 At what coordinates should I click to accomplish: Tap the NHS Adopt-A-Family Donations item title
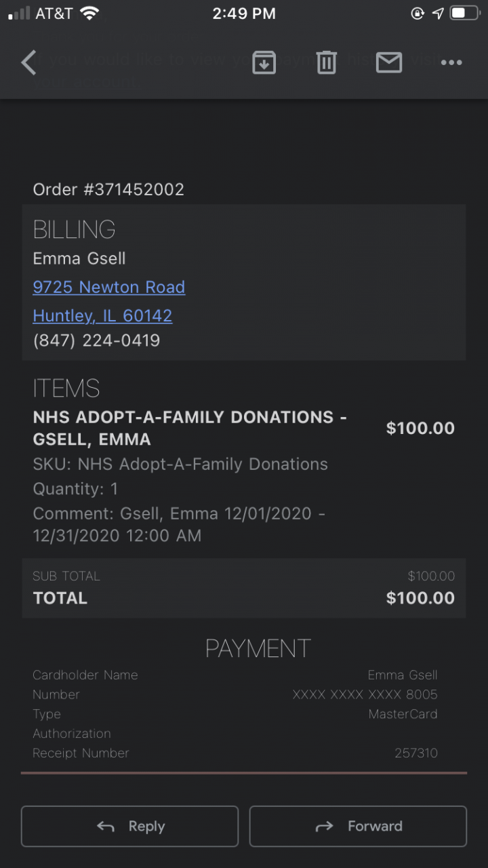pyautogui.click(x=190, y=428)
